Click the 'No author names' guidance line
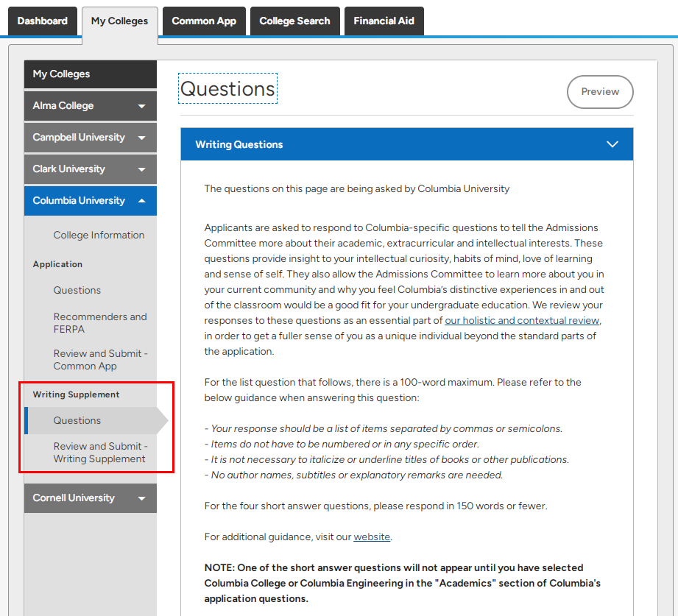Screen dimensions: 678x616 [353, 475]
